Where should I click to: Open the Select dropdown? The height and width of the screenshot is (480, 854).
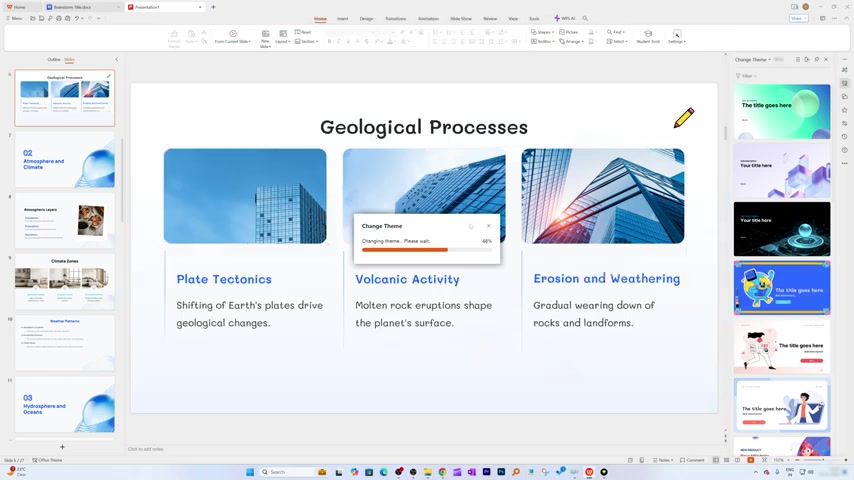click(x=616, y=41)
